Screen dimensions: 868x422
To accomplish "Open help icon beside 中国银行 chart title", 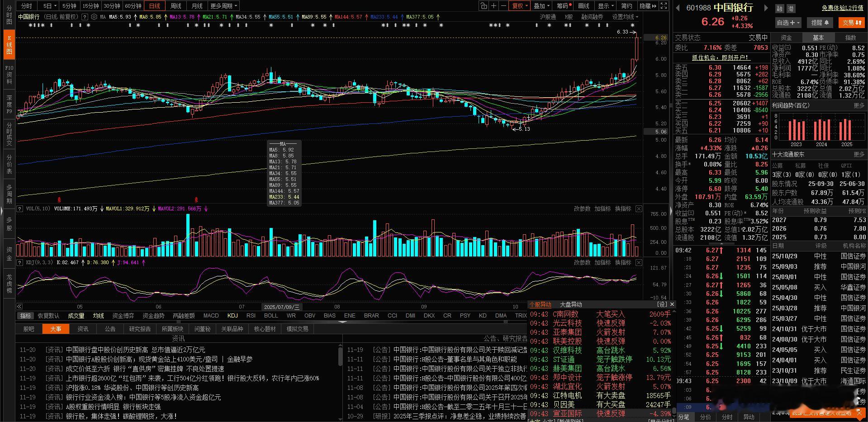I will click(85, 17).
